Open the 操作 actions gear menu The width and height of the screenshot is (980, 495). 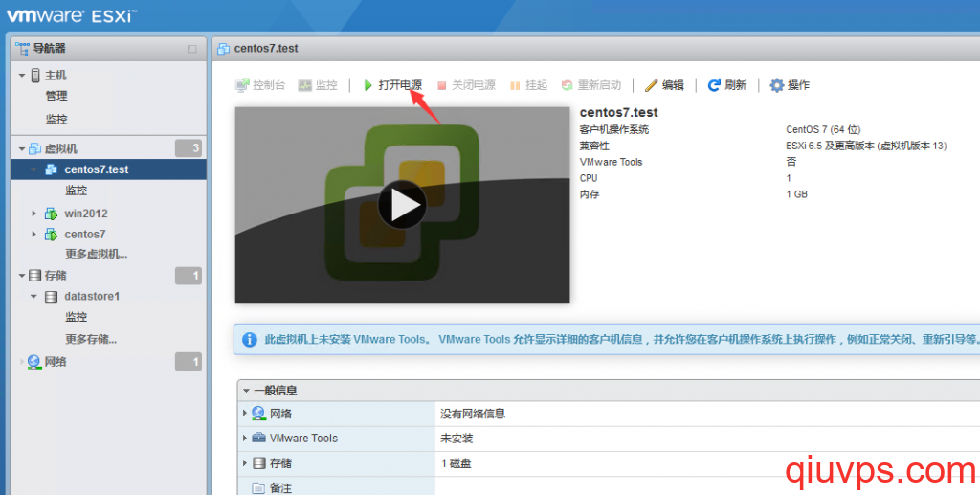point(790,85)
